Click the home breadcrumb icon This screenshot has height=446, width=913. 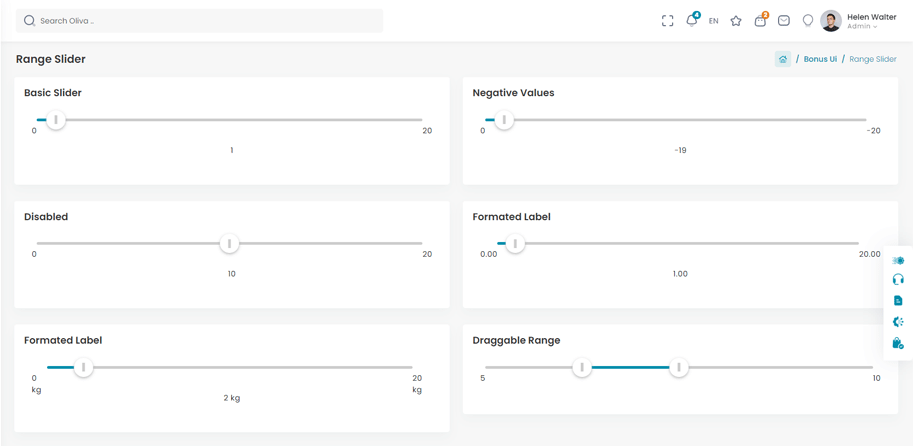[x=783, y=59]
